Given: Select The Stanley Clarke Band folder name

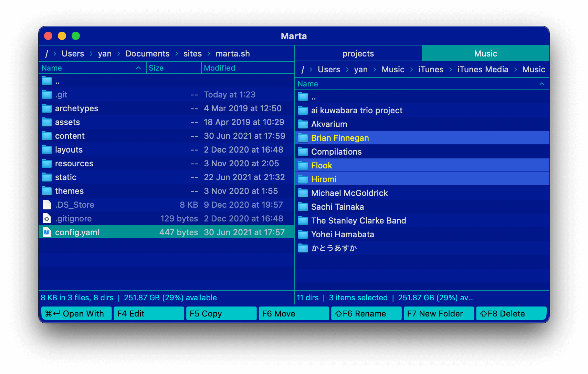Looking at the screenshot, I should [359, 221].
